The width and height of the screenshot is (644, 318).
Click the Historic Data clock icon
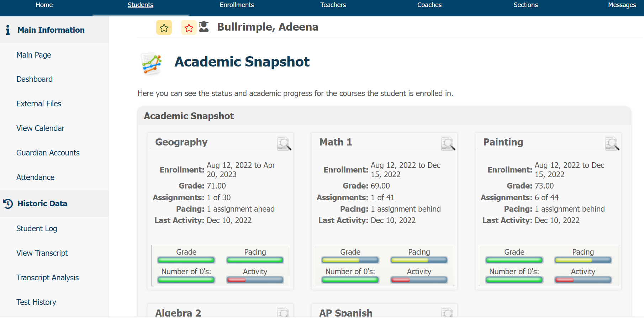[x=8, y=203]
